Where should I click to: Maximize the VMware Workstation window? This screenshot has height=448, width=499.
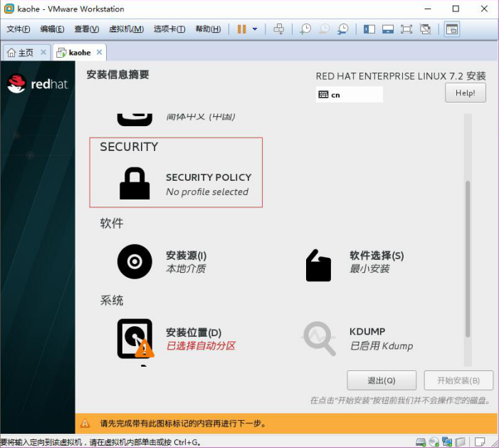tap(456, 9)
